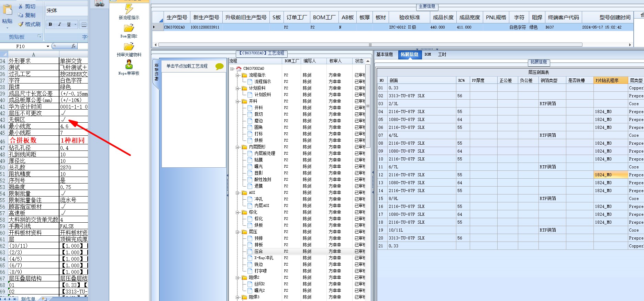Image resolution: width=644 pixels, height=301 pixels.
Task: Collapse the 层压 folder node
Action: pos(237,232)
